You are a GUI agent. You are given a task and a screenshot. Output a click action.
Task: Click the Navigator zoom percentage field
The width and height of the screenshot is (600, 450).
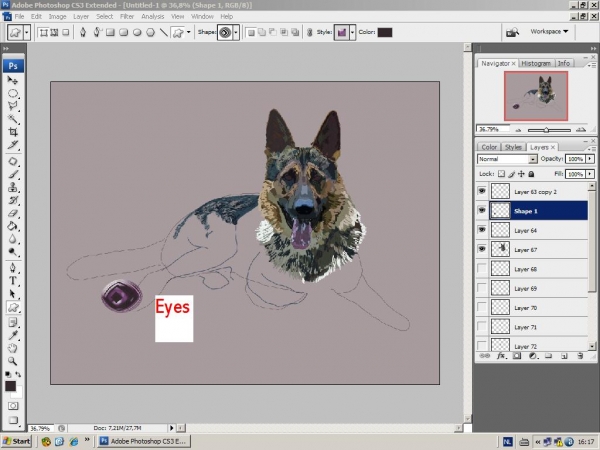pos(493,129)
